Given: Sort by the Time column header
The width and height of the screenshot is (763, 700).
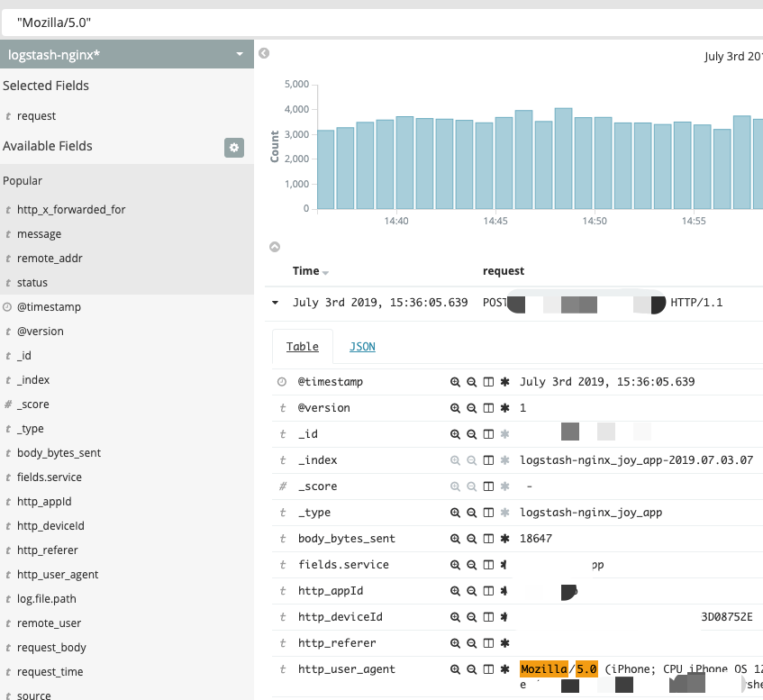Looking at the screenshot, I should (306, 271).
